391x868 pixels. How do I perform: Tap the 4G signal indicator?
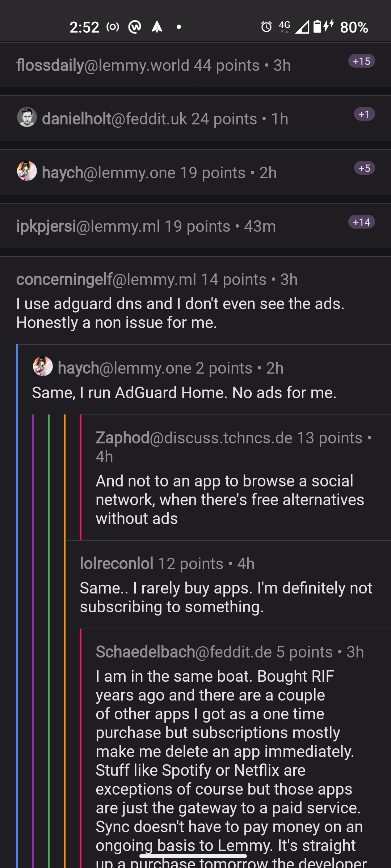(285, 26)
